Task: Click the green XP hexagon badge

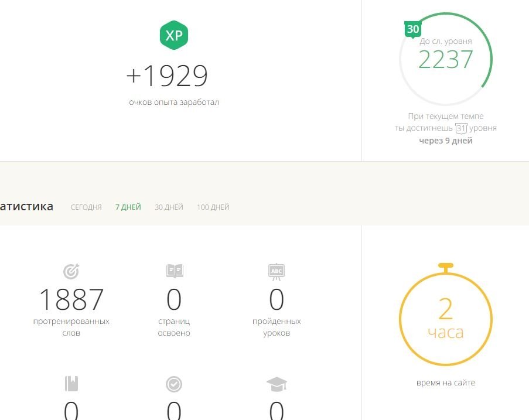Action: point(174,36)
